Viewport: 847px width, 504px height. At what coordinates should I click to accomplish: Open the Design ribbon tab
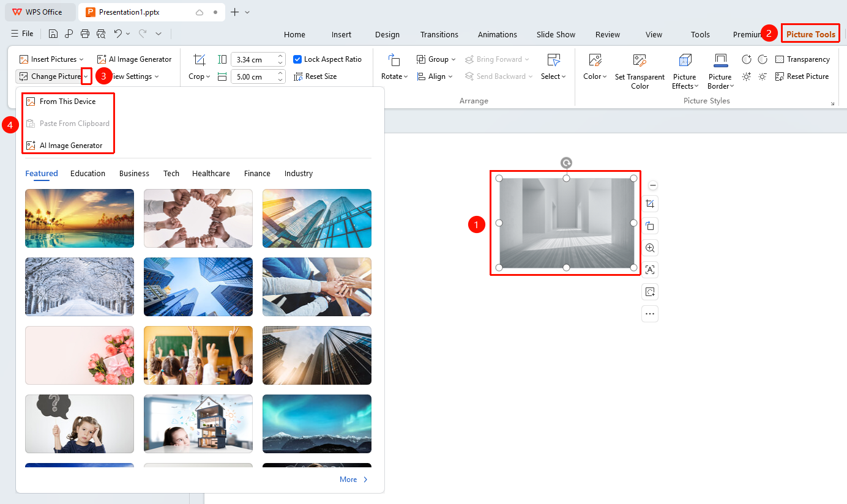387,35
